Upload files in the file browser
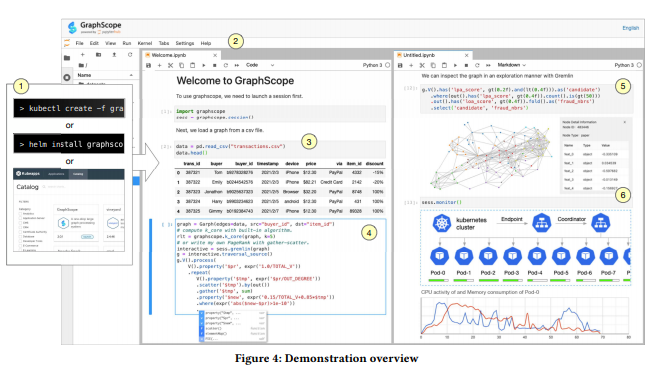659x372 pixels. point(114,55)
